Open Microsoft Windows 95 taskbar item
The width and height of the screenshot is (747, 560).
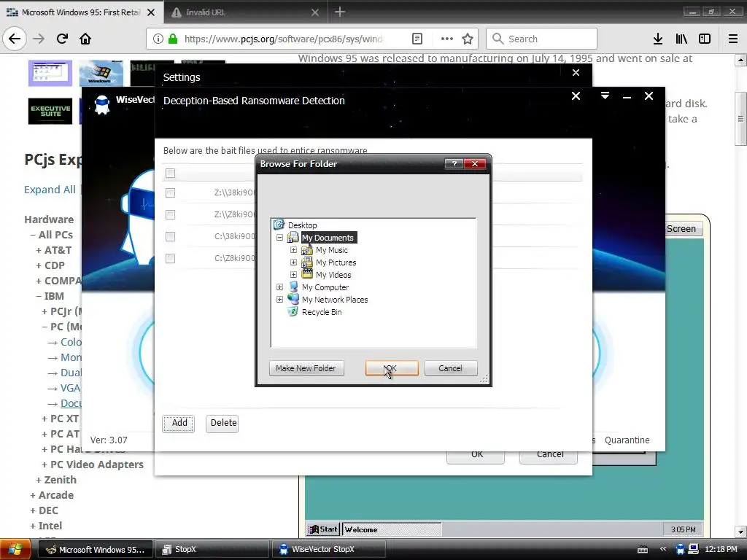pyautogui.click(x=96, y=550)
